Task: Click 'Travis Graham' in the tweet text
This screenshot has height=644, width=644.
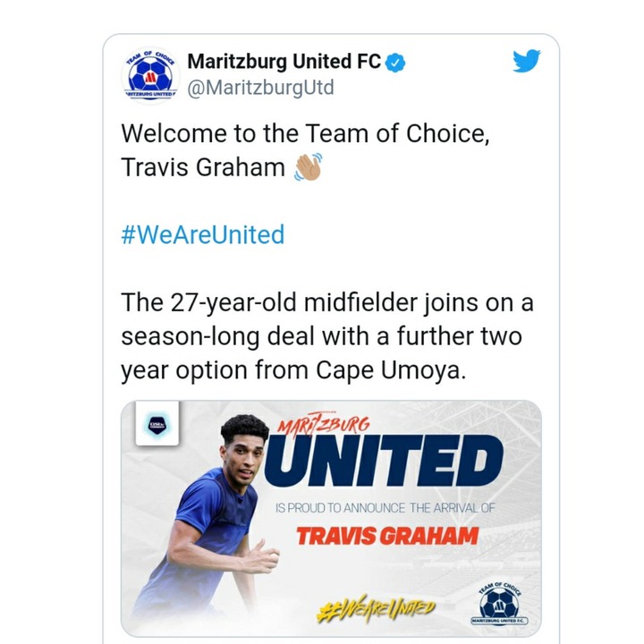Action: 203,167
